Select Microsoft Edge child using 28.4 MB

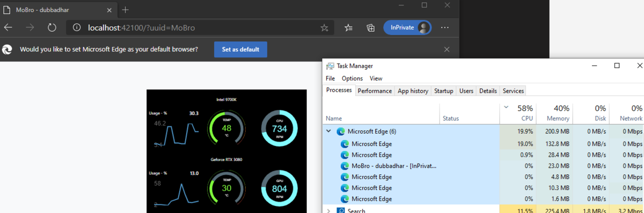point(483,155)
